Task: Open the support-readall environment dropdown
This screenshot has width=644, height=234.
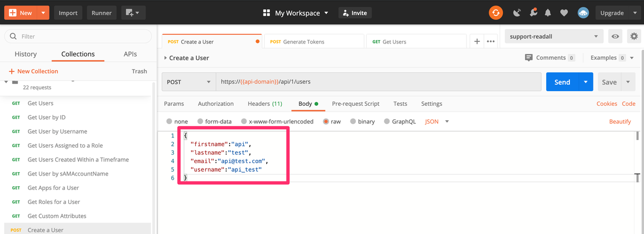Action: [x=554, y=36]
